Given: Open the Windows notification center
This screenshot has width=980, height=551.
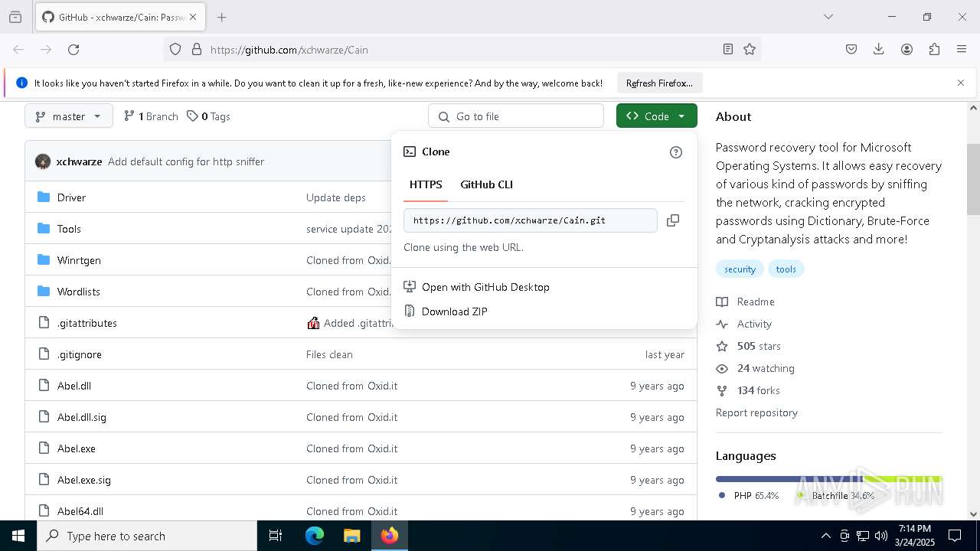Looking at the screenshot, I should 955,536.
